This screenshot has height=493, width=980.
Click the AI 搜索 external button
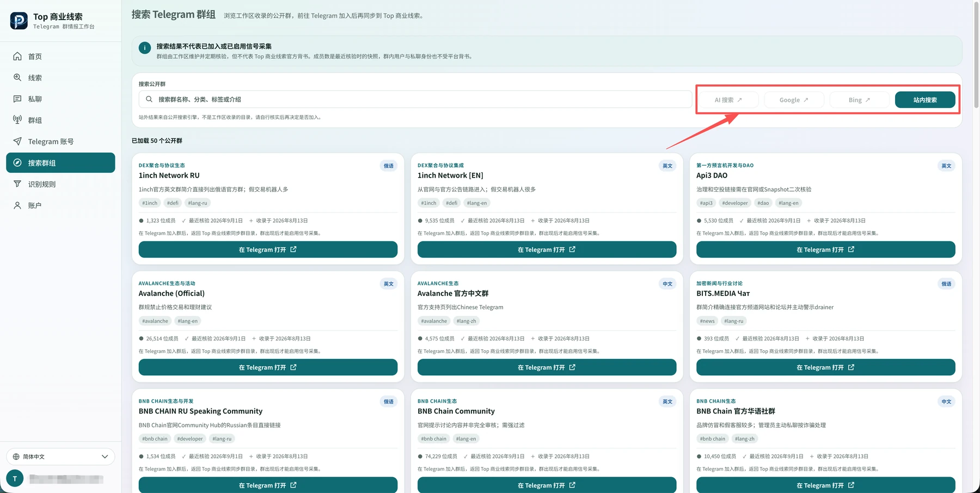[x=728, y=100]
